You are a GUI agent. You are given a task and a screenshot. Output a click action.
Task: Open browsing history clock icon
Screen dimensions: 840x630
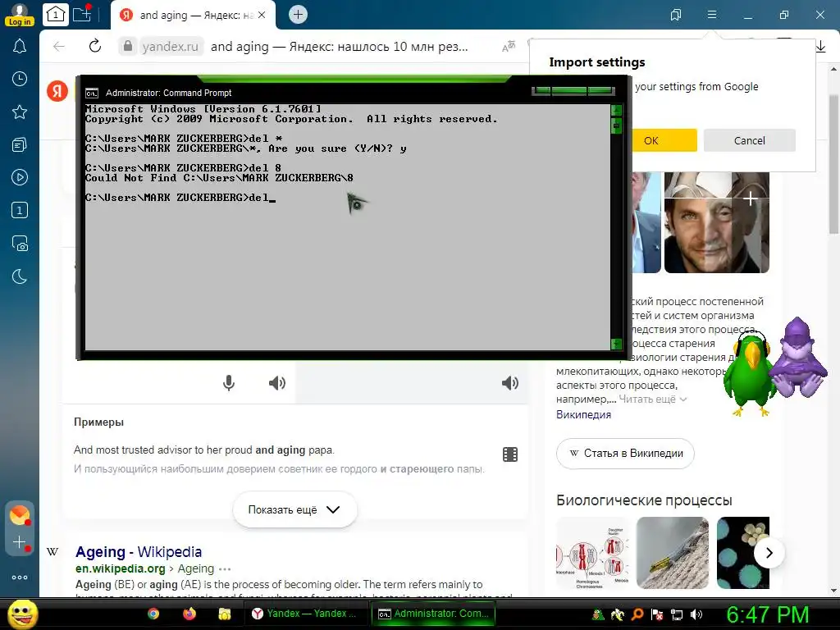pos(20,79)
